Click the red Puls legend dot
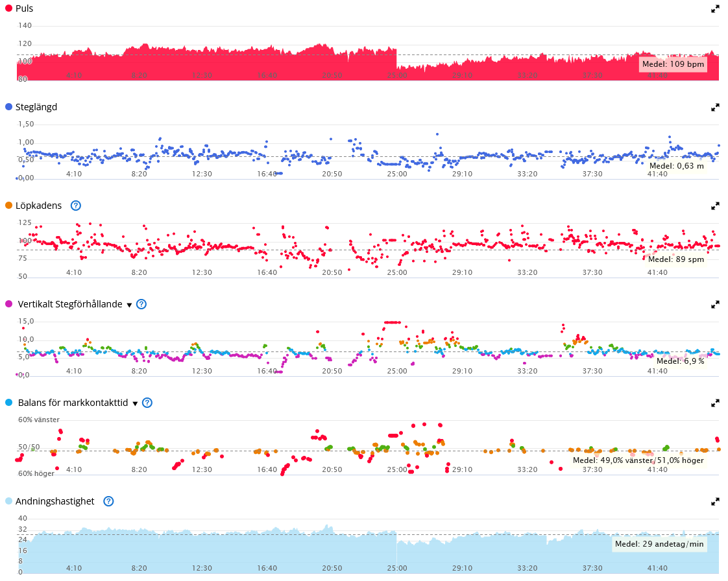 click(x=9, y=8)
